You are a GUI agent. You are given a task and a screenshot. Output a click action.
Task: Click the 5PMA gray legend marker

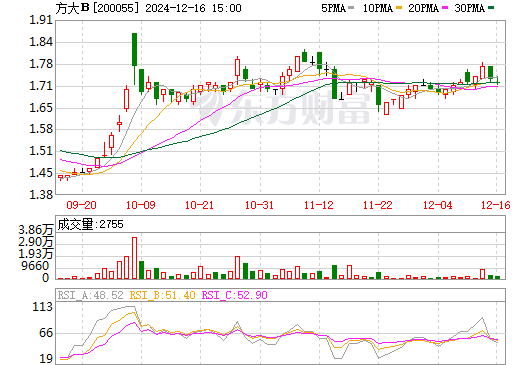click(x=351, y=8)
